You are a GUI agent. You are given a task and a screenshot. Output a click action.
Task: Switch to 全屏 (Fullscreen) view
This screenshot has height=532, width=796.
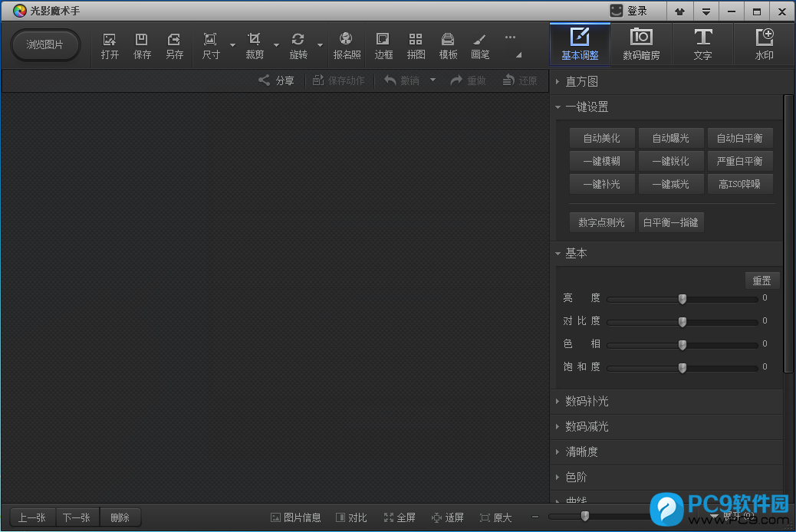pyautogui.click(x=400, y=517)
